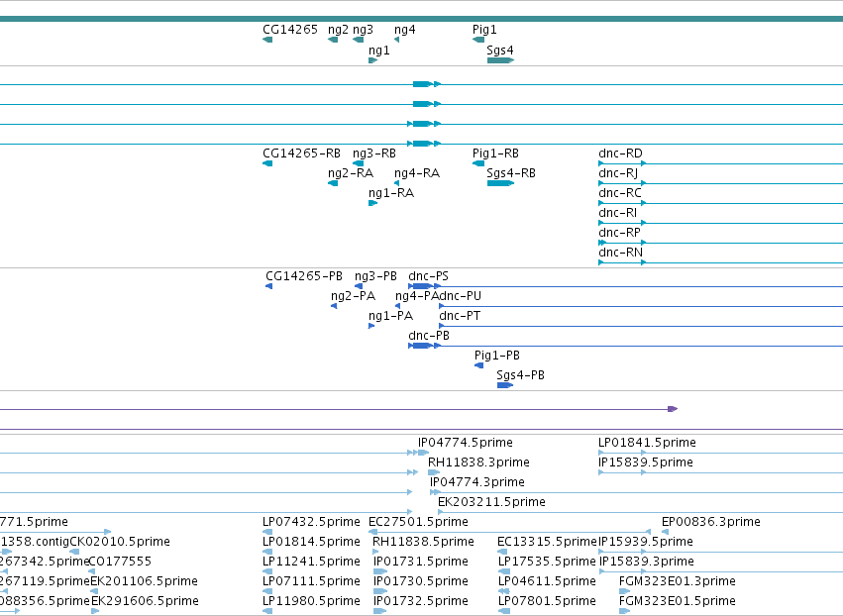
Task: Click the Sgs4-RB transcript arrow glyph
Action: [x=500, y=183]
